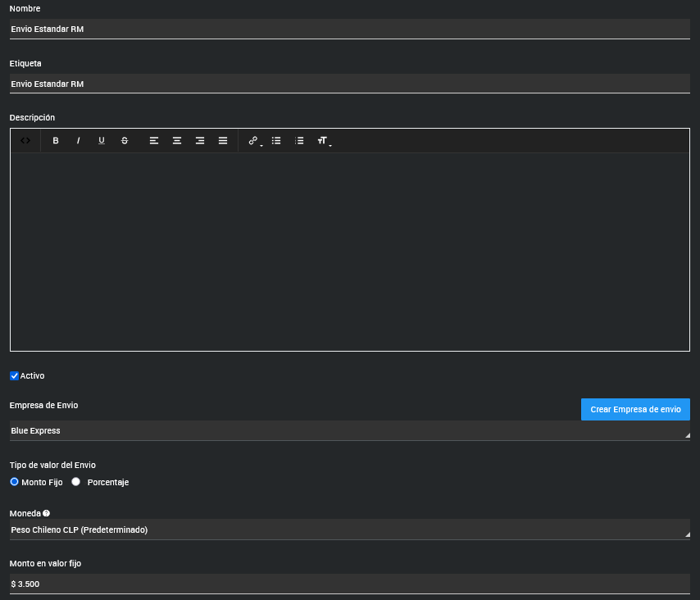This screenshot has width=700, height=600.
Task: Uncheck the Activo checkbox
Action: click(x=14, y=375)
